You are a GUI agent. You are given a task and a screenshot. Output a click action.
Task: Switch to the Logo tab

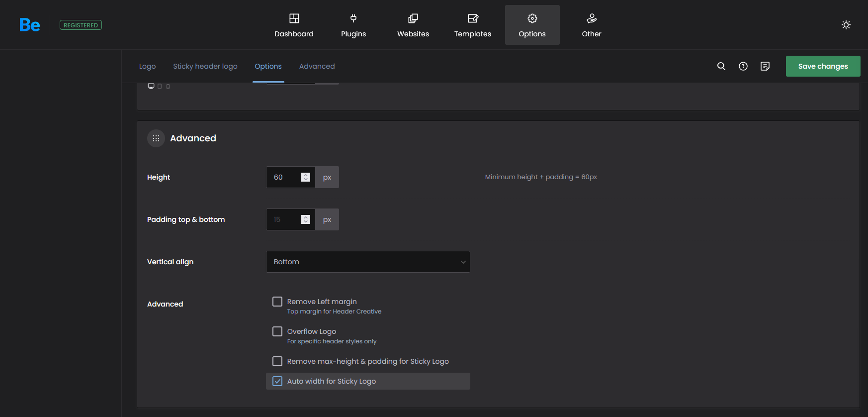click(x=147, y=66)
